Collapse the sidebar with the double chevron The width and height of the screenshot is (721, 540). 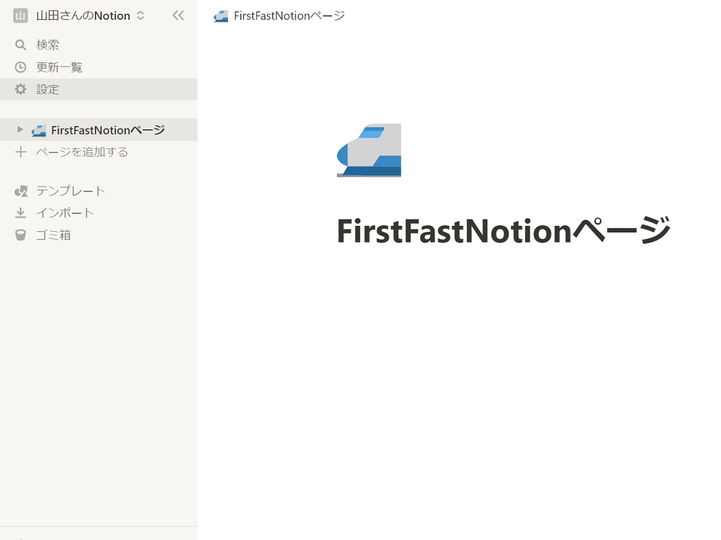(x=178, y=16)
